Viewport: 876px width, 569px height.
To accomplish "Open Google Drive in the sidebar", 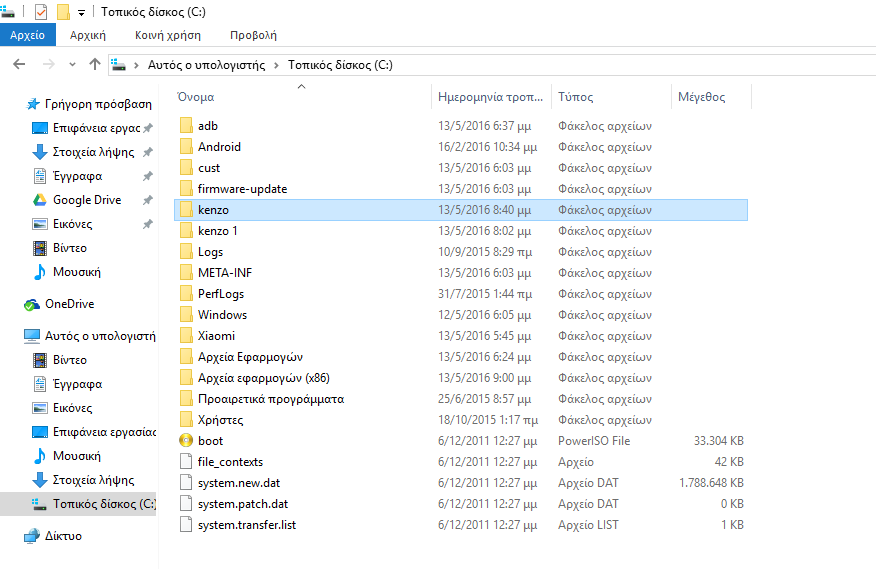I will 86,200.
